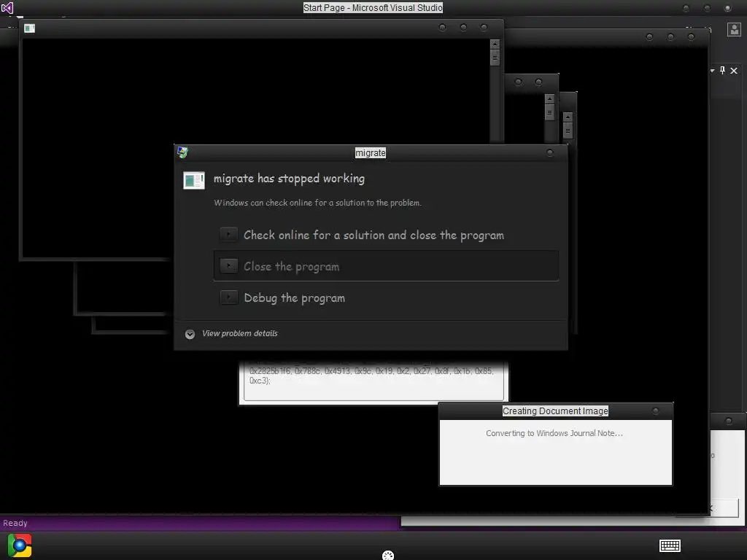The height and width of the screenshot is (560, 747).
Task: Click the Creating Document Image title
Action: pos(555,411)
